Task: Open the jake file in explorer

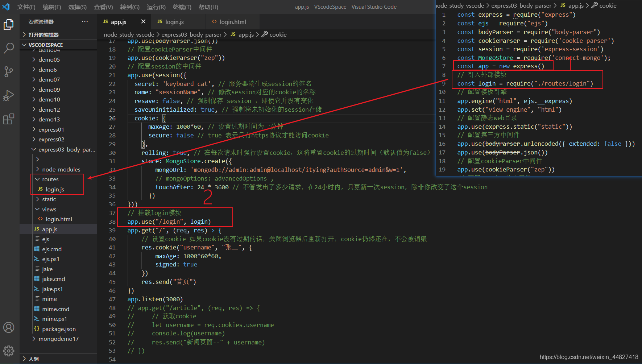Action: [x=58, y=269]
